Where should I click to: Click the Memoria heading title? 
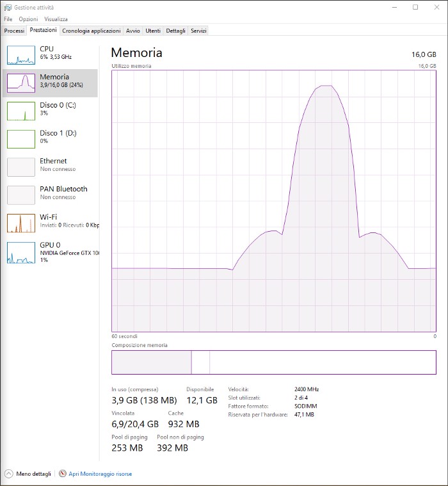pyautogui.click(x=136, y=53)
